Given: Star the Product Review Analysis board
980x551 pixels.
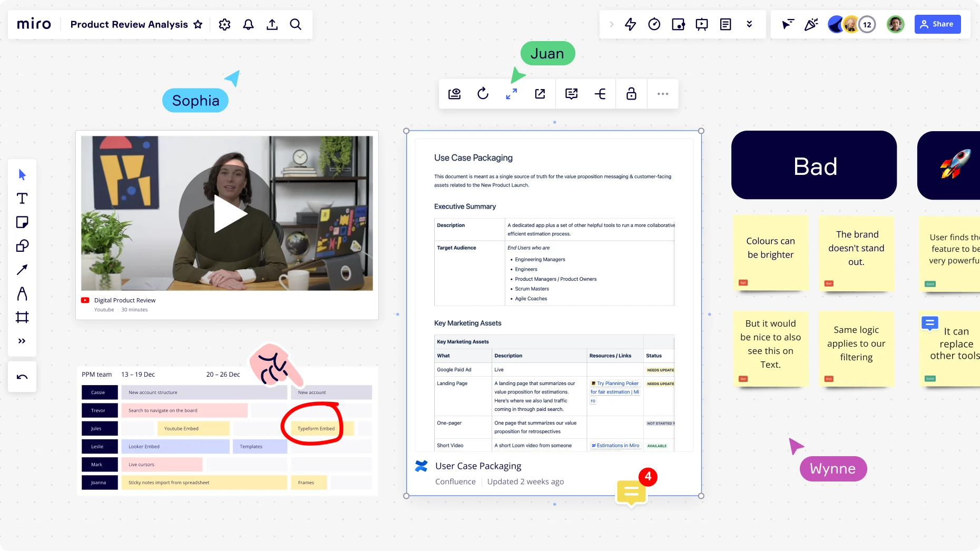Looking at the screenshot, I should pos(198,24).
